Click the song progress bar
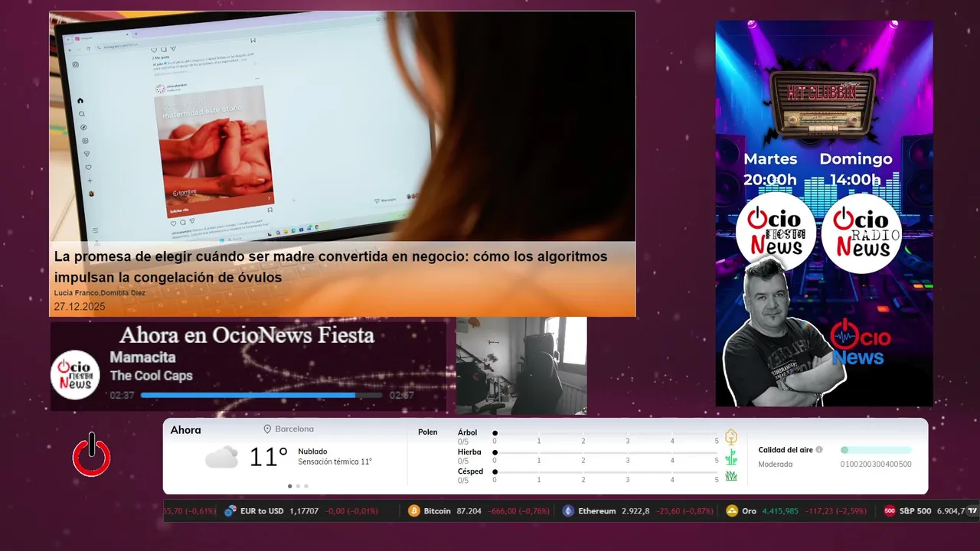 coord(261,396)
